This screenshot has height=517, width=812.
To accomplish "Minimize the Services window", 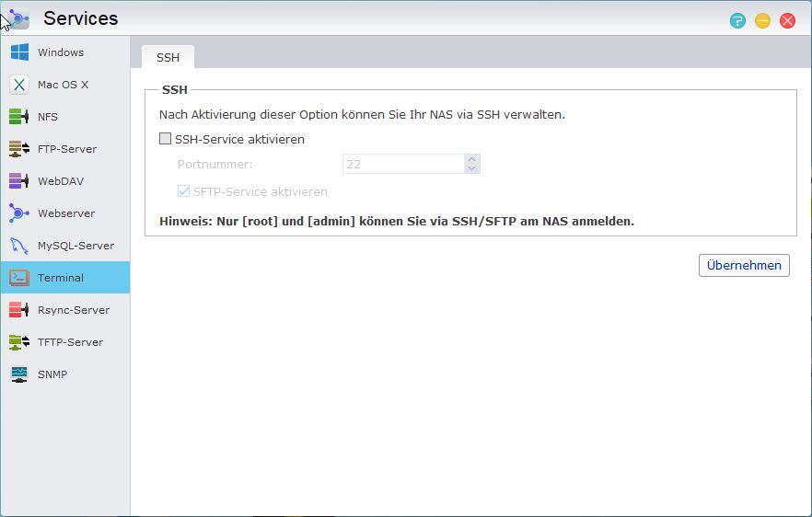I will click(762, 21).
